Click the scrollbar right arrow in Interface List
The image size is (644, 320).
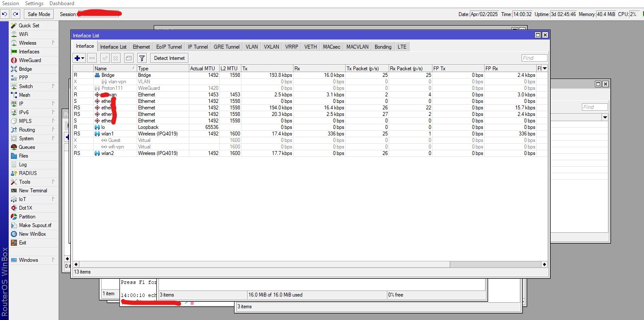click(x=545, y=264)
